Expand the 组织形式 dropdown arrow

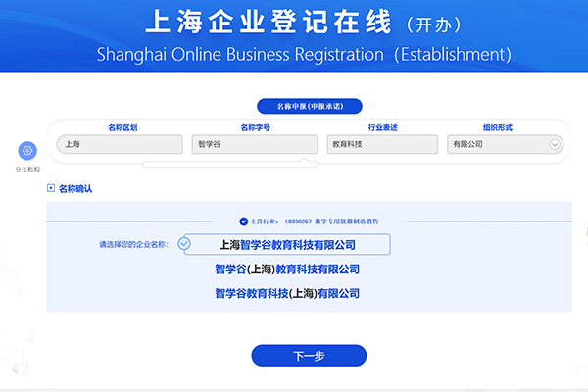point(556,144)
